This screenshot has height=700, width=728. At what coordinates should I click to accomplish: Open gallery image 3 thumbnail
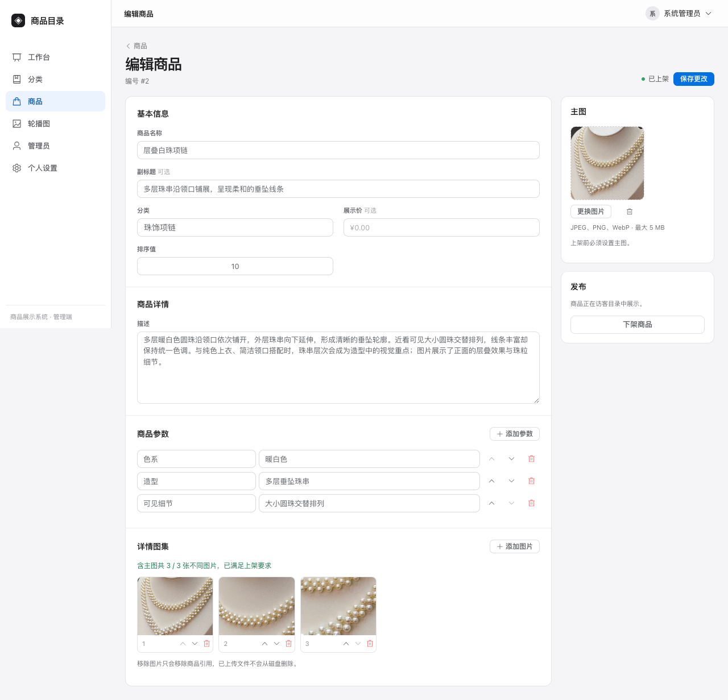pyautogui.click(x=338, y=606)
